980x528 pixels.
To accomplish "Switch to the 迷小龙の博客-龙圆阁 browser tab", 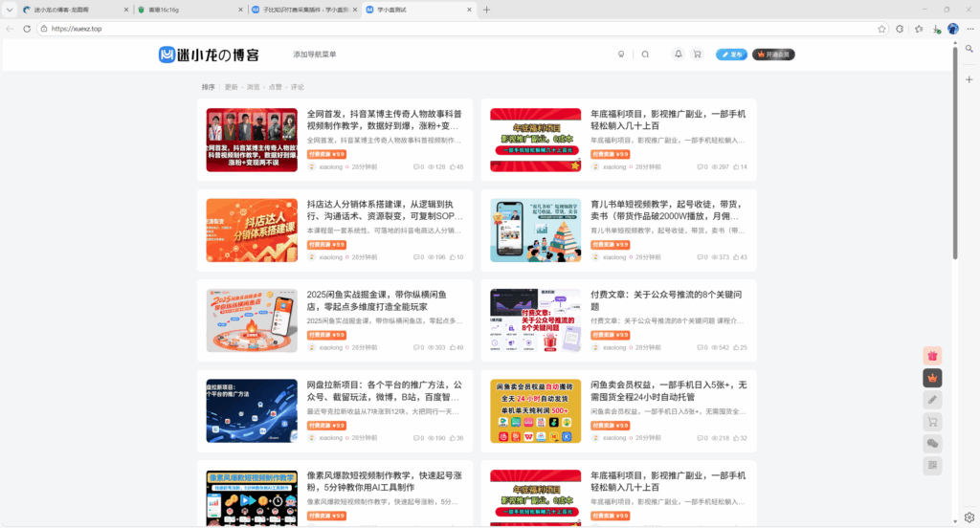I will (75, 10).
